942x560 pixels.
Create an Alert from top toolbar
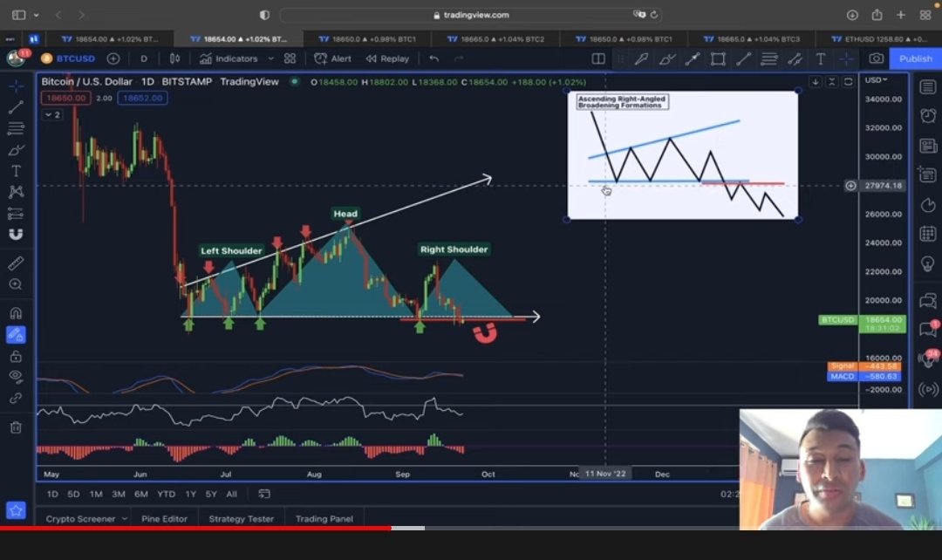(x=333, y=58)
